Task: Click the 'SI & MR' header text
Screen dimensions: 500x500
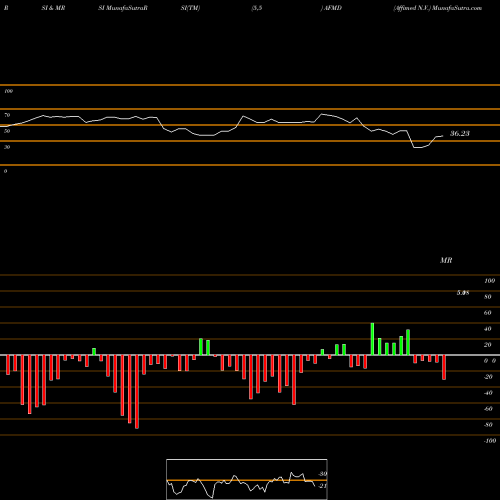Action: click(53, 8)
